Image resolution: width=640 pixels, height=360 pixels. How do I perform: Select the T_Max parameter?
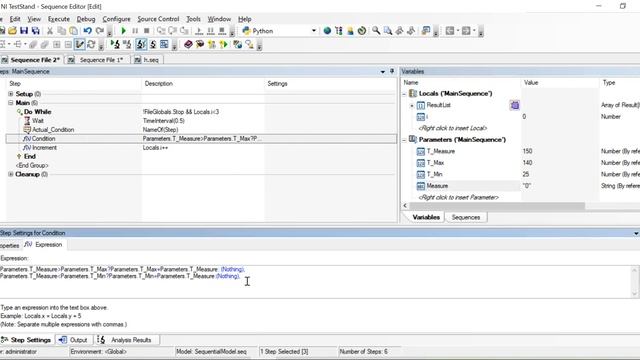coord(435,163)
